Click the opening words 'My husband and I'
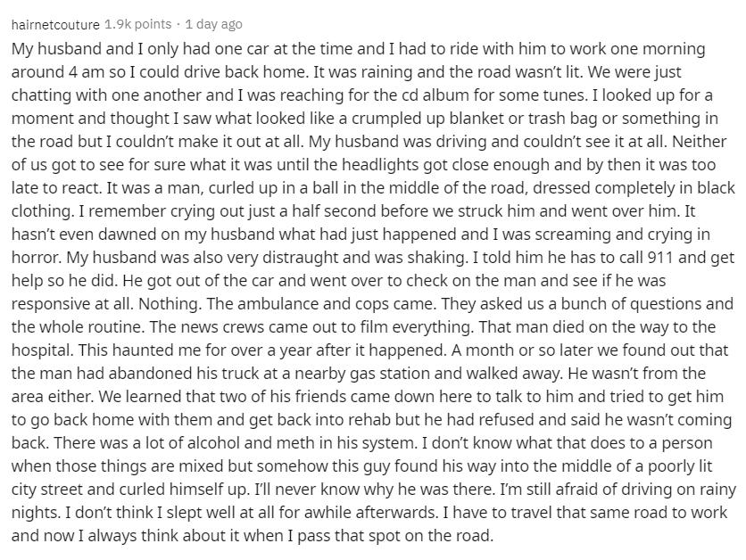 (x=68, y=48)
